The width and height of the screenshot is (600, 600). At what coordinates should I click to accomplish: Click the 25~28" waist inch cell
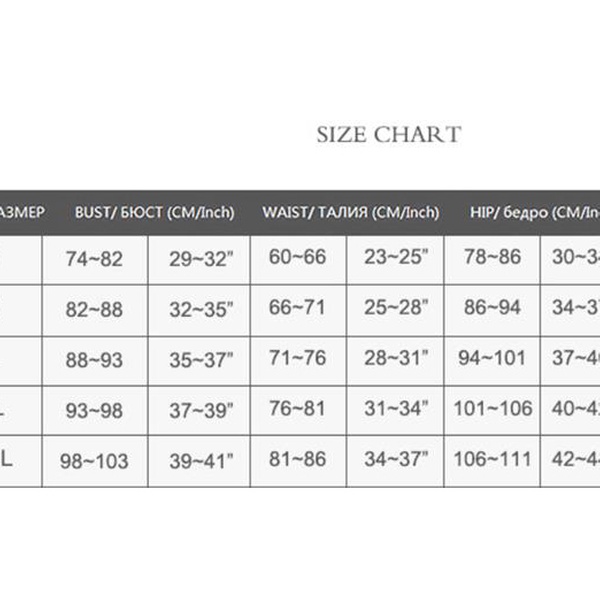[396, 308]
